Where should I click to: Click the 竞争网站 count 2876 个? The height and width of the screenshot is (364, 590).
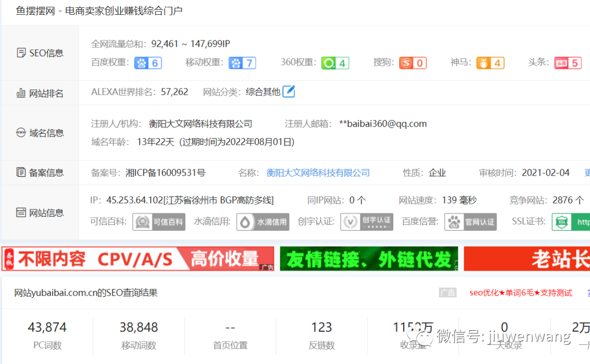coord(568,200)
